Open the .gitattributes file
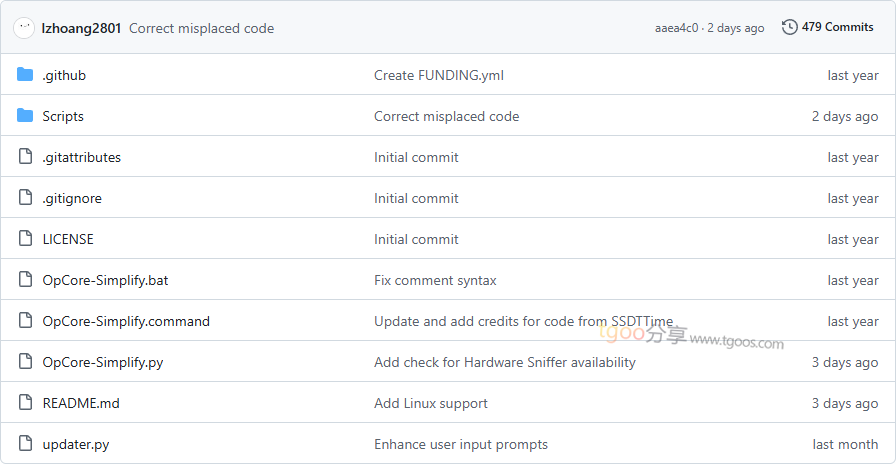The width and height of the screenshot is (896, 464). pos(81,157)
